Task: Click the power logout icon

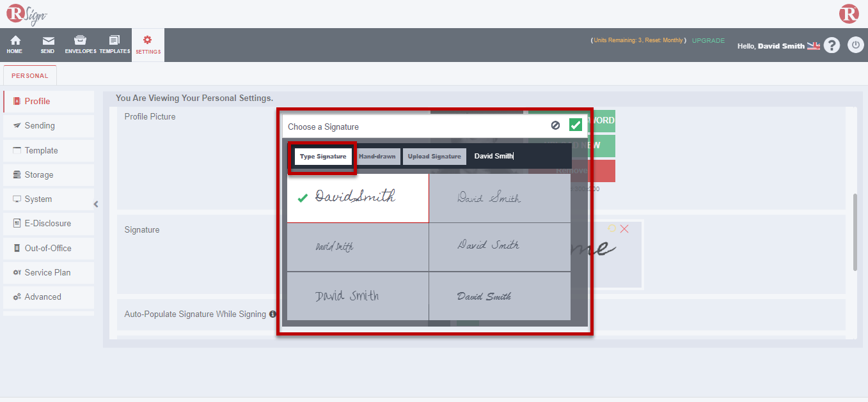Action: coord(855,45)
